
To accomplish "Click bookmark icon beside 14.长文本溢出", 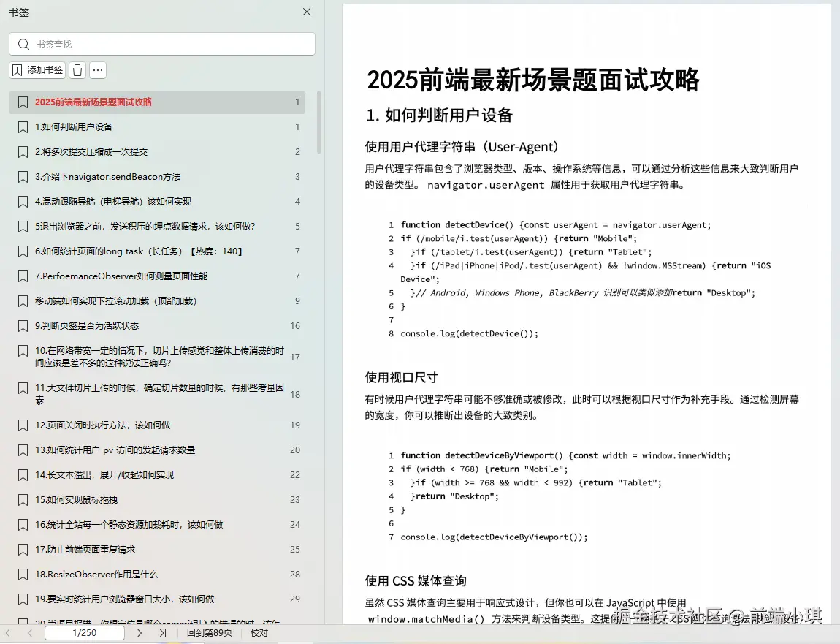I will pyautogui.click(x=23, y=474).
